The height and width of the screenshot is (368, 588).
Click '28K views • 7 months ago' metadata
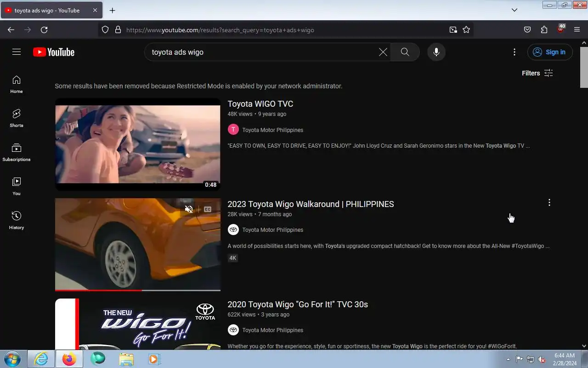260,214
